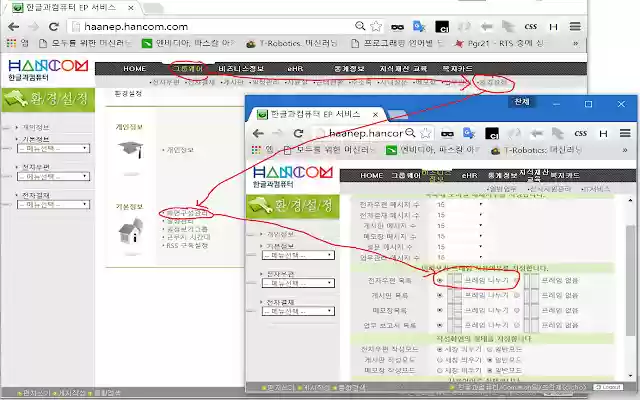The image size is (640, 400).
Task: Open the 메모장 메시지 수 dropdown
Action: (x=460, y=236)
